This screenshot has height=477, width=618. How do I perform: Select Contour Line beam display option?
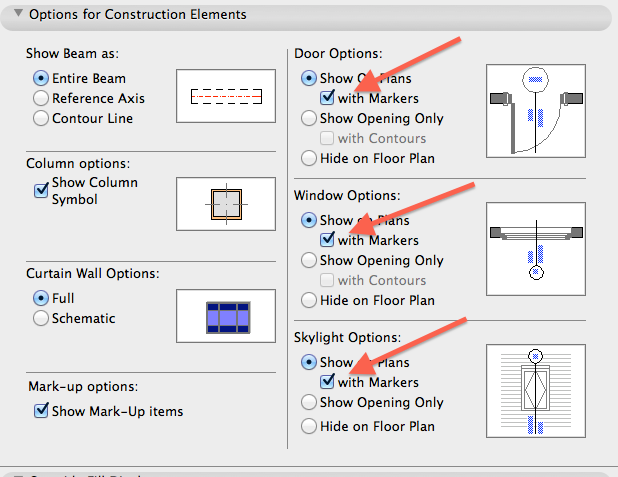pos(41,118)
